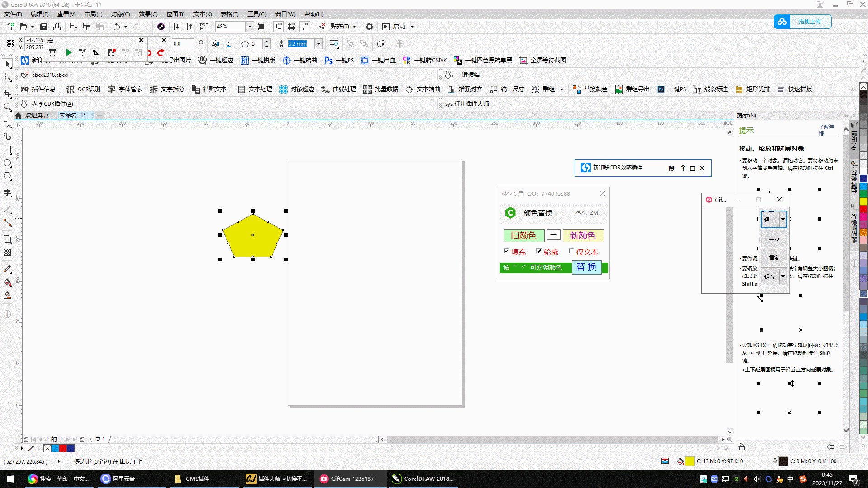Expand the Open file dropdown arrow

pos(33,27)
